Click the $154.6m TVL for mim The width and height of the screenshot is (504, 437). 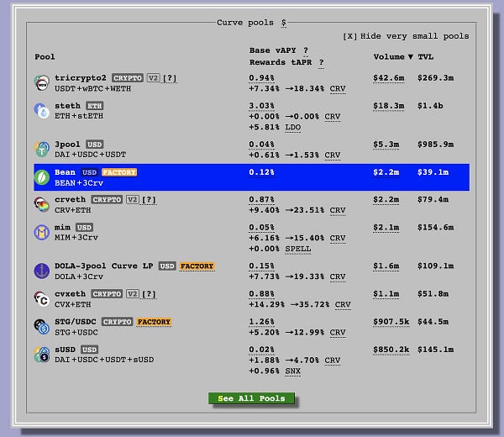(x=435, y=228)
